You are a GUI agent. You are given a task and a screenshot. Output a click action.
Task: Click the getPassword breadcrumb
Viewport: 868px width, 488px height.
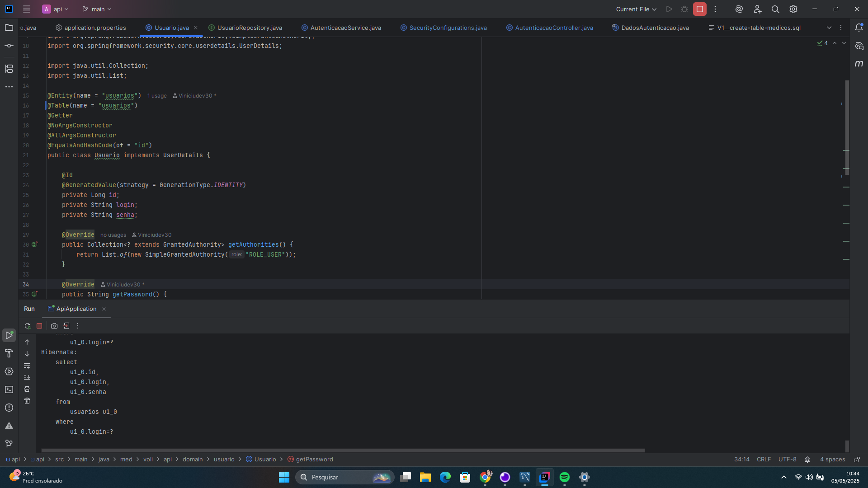click(311, 460)
